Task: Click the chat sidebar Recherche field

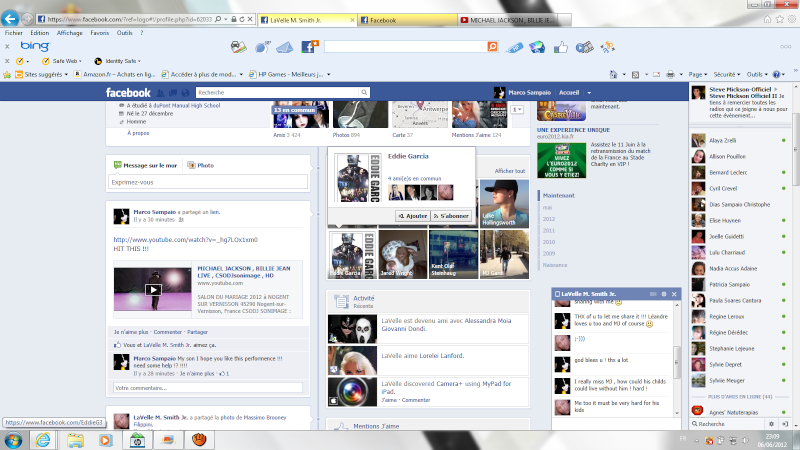Action: (729, 423)
